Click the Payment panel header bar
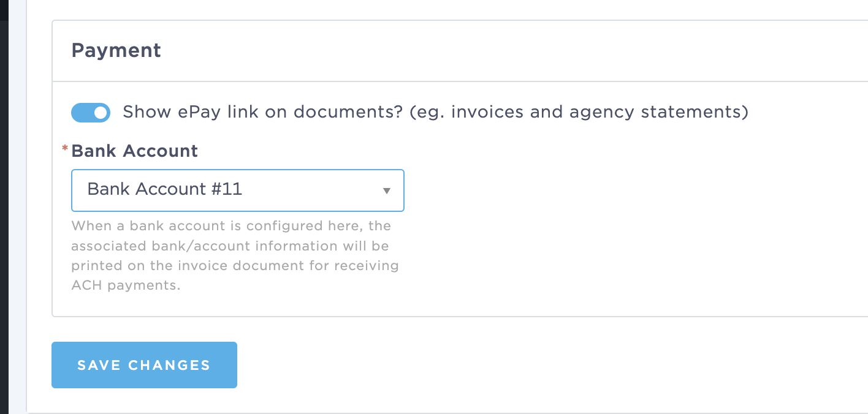868x414 pixels. pos(460,51)
